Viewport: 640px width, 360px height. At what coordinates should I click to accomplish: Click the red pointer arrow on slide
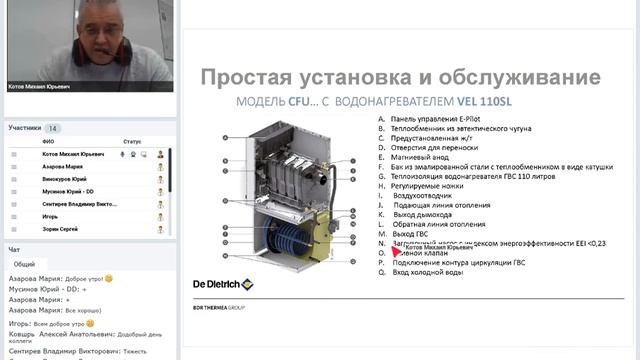pos(395,251)
